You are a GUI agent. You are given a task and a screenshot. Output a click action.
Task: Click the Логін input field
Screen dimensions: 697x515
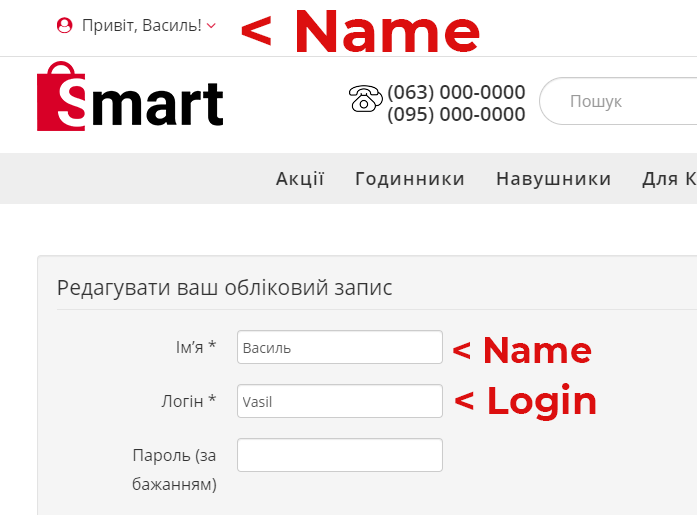(340, 401)
